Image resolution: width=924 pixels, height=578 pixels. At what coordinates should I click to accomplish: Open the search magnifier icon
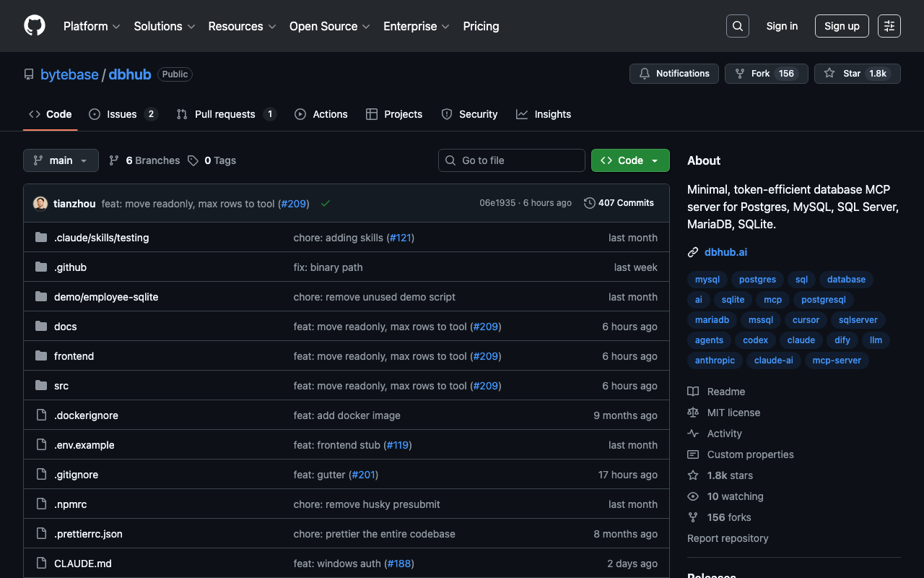coord(737,26)
